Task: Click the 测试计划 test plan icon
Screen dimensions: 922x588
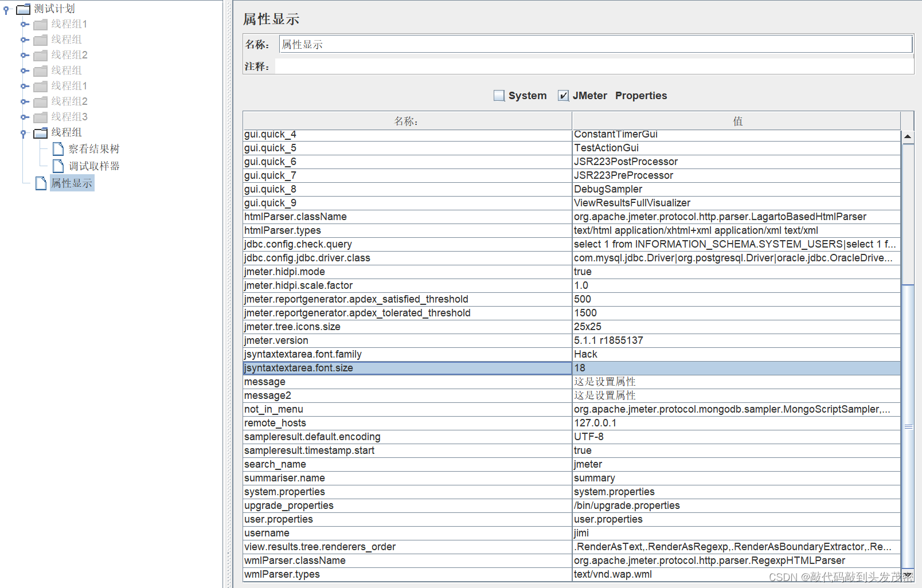Action: (x=23, y=9)
